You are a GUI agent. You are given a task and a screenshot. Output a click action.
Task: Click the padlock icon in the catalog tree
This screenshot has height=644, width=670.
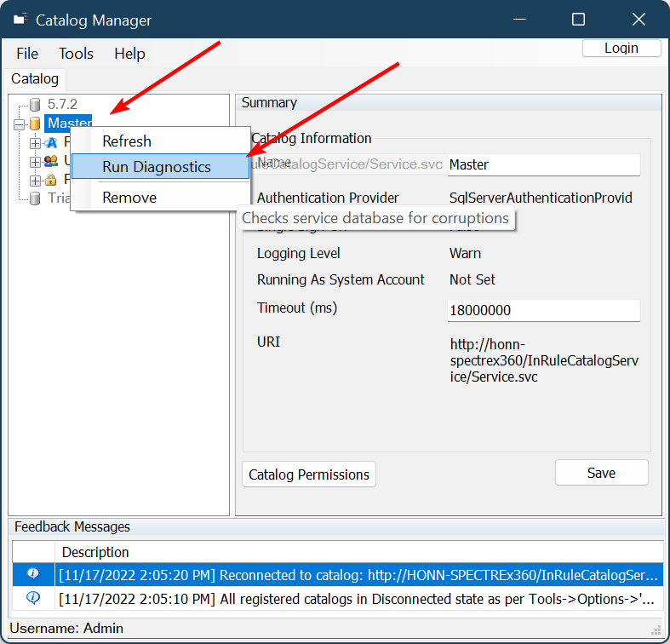point(51,180)
